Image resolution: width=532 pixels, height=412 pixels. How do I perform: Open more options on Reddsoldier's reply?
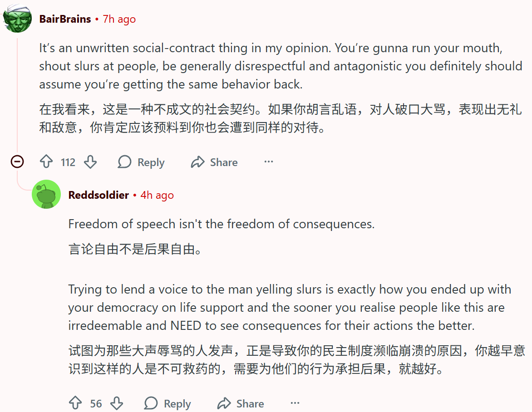295,403
